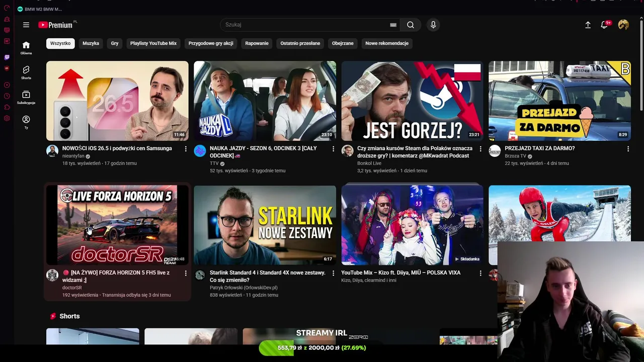Click nieantyfan channel avatar
The width and height of the screenshot is (644, 362).
pos(52,151)
